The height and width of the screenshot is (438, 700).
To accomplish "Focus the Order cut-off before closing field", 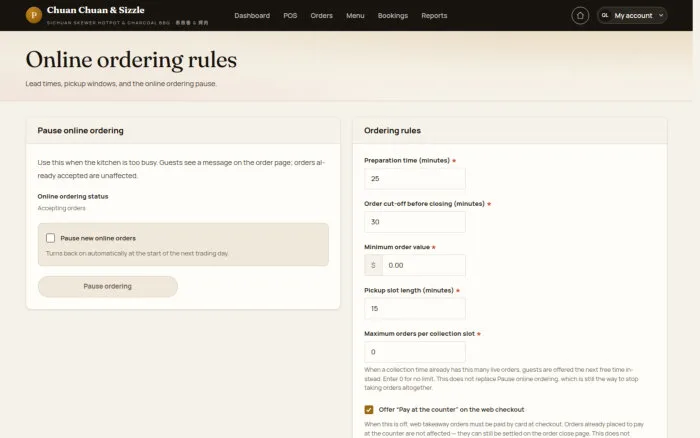I will (x=415, y=222).
